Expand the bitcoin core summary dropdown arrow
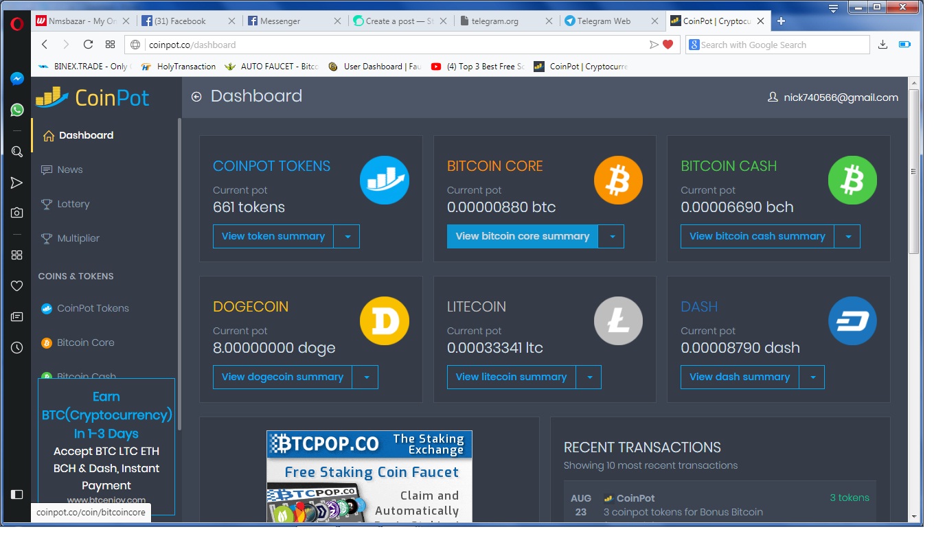 point(611,237)
